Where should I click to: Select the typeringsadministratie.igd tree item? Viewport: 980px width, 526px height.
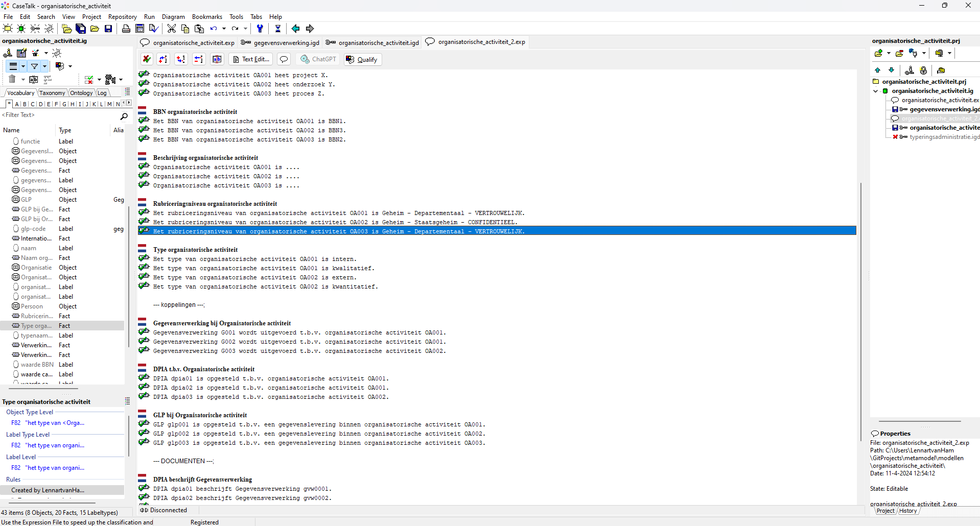click(x=944, y=137)
